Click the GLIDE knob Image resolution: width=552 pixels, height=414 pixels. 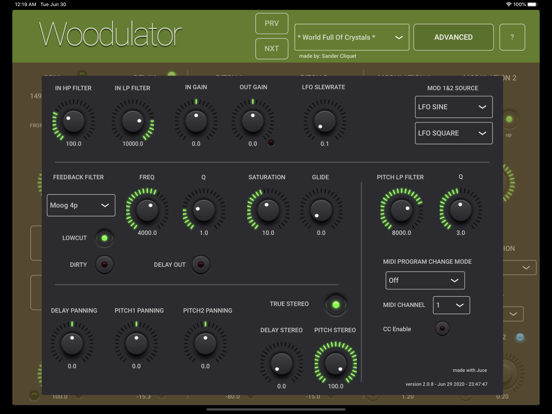tap(321, 210)
